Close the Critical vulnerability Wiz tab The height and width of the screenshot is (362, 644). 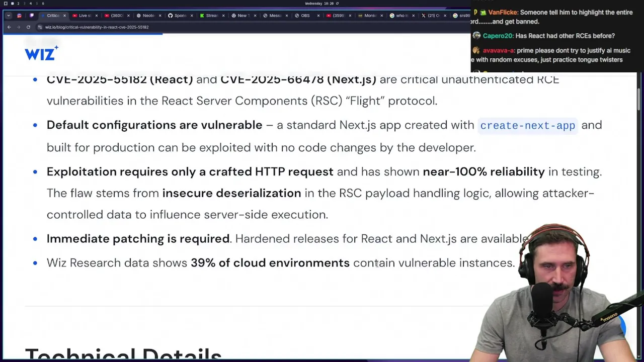[x=64, y=16]
